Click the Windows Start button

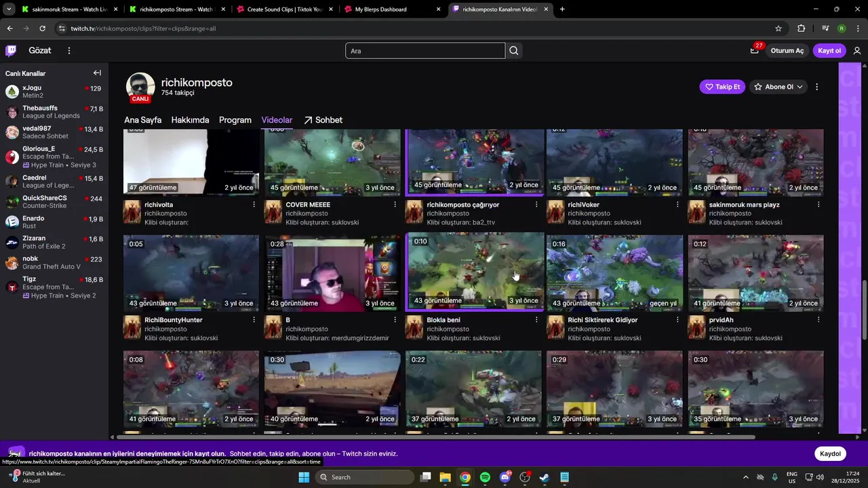tap(303, 477)
